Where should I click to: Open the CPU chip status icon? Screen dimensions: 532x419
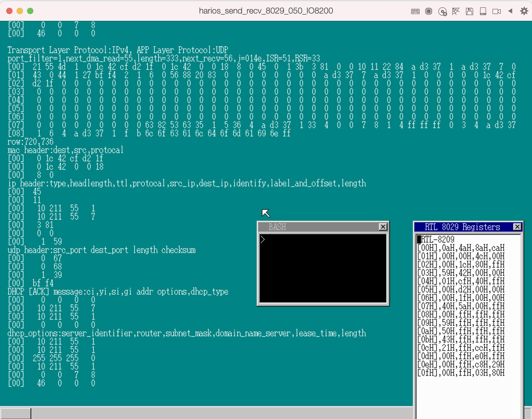click(429, 11)
